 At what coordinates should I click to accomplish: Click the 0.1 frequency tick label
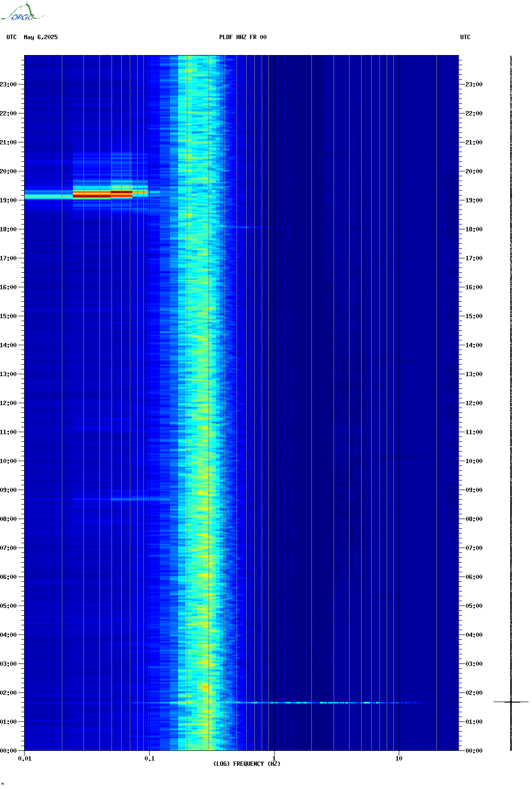point(150,759)
